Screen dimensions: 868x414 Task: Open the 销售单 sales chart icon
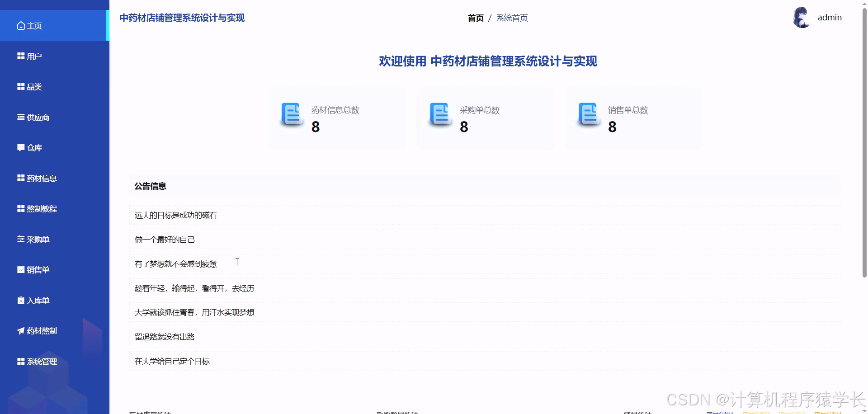coord(20,269)
